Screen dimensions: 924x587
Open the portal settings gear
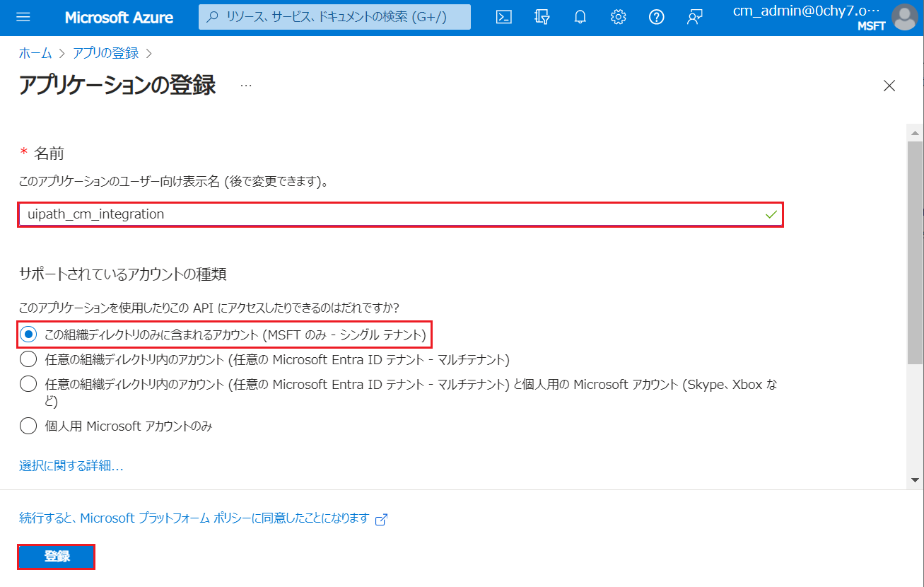coord(618,17)
